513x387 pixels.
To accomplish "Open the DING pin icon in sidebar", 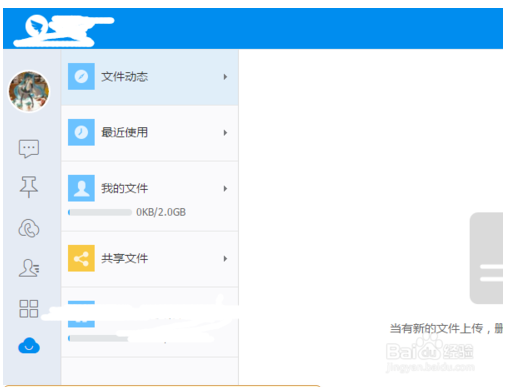I will [29, 187].
